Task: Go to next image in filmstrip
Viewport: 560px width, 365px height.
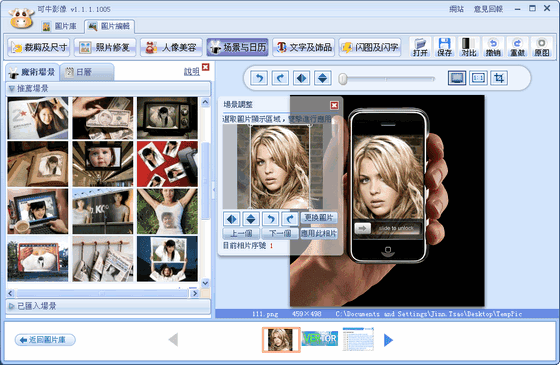Action: (389, 340)
